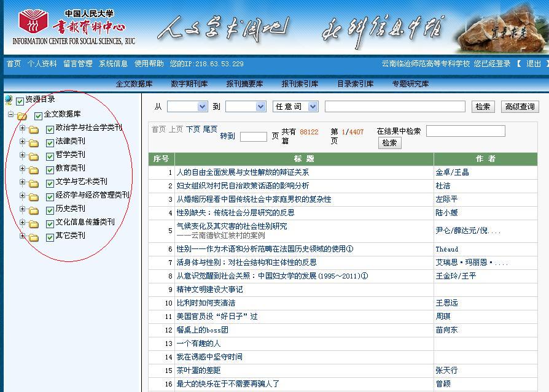Go to next page via 下页 link

[x=193, y=129]
